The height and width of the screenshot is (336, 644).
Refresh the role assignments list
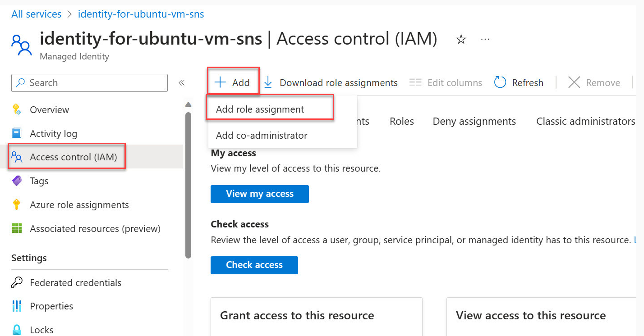click(519, 82)
